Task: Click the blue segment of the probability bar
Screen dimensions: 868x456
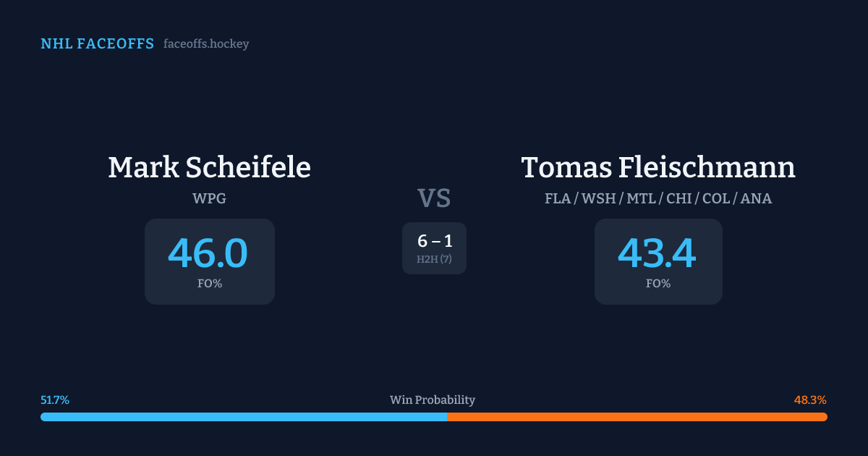Action: tap(243, 417)
